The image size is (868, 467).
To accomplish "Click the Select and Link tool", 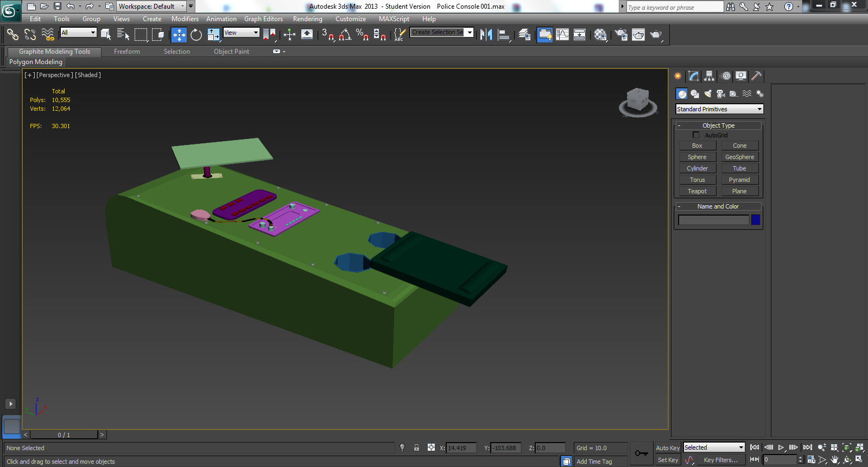I will pyautogui.click(x=12, y=35).
